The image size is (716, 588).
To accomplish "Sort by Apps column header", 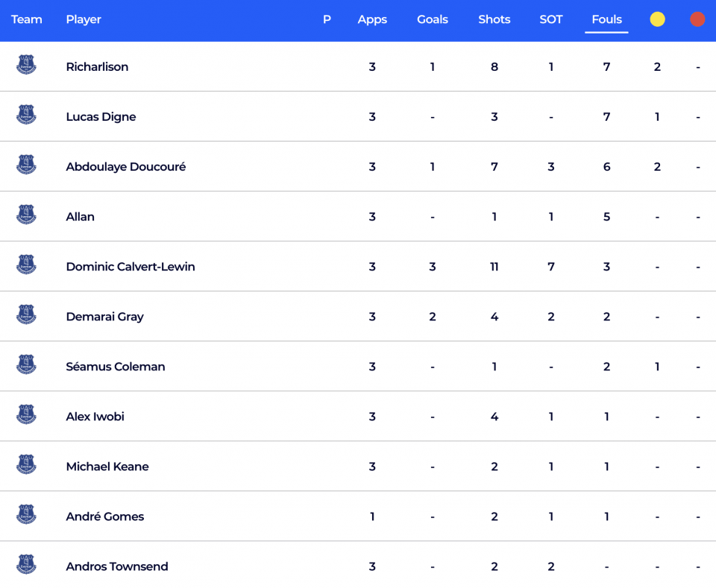I will pos(372,19).
